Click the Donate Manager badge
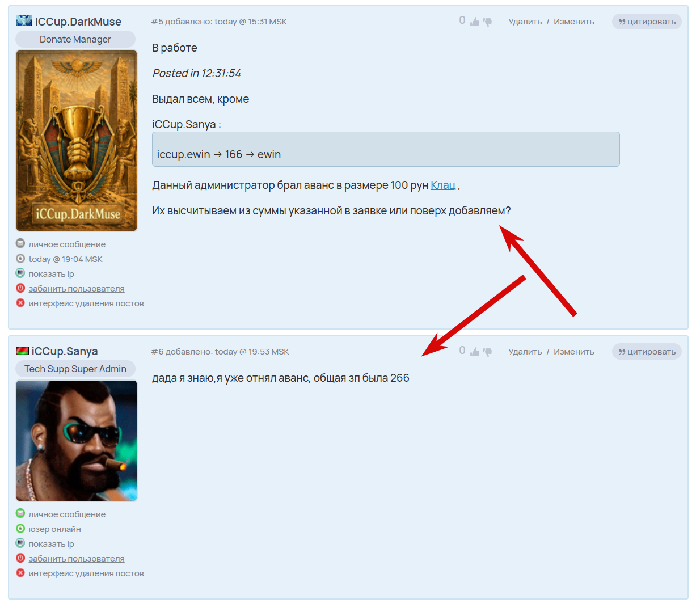The width and height of the screenshot is (696, 616). coord(75,39)
